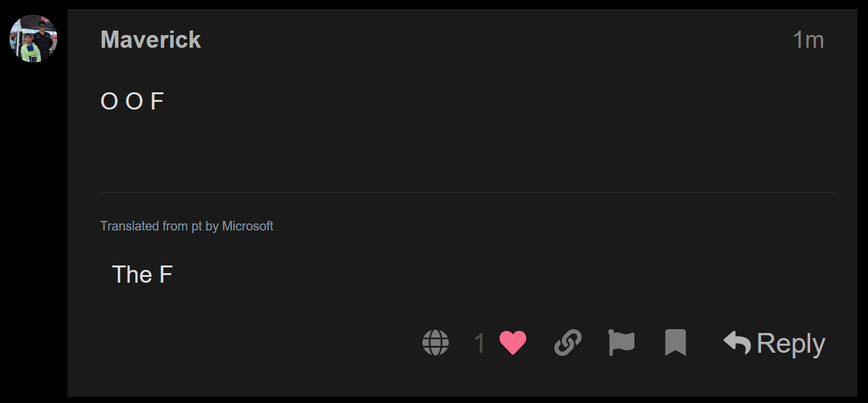Click the divider line above the translation
Viewport: 868px width, 403px height.
pos(468,192)
